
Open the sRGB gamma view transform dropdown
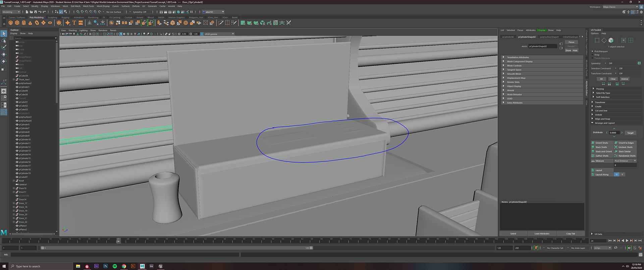219,34
